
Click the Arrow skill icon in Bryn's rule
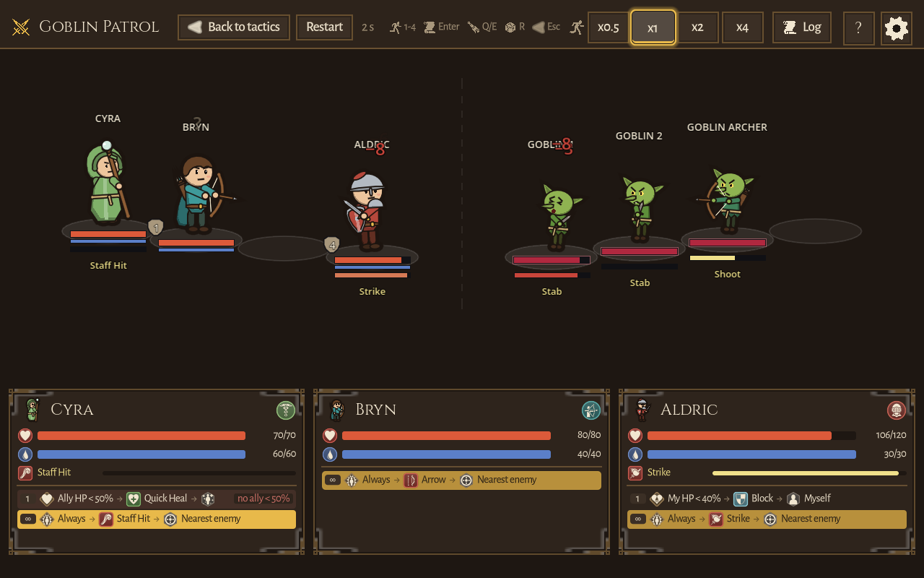(411, 480)
